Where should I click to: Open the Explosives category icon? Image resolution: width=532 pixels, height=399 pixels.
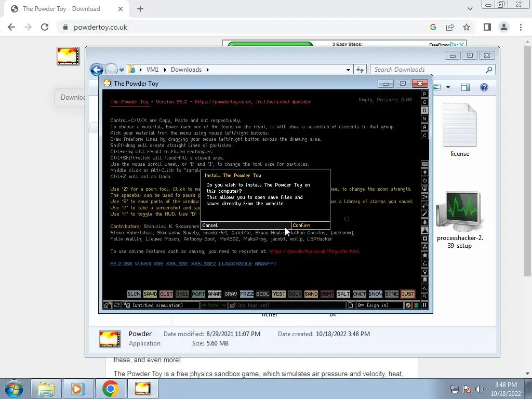(424, 205)
